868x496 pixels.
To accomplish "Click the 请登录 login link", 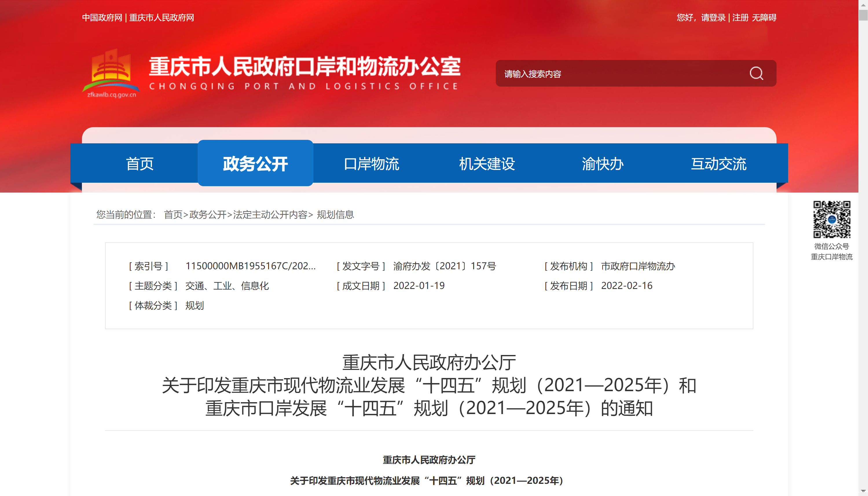I will click(x=713, y=18).
